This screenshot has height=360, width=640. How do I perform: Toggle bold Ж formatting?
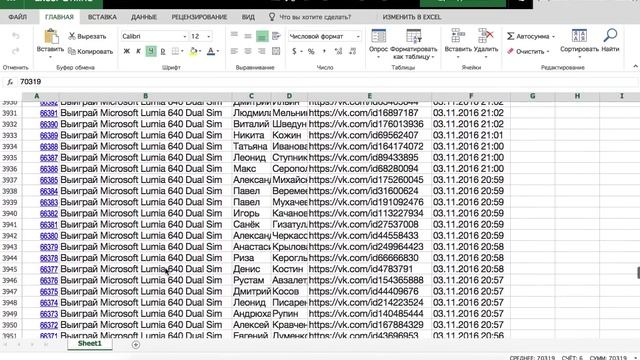point(127,51)
